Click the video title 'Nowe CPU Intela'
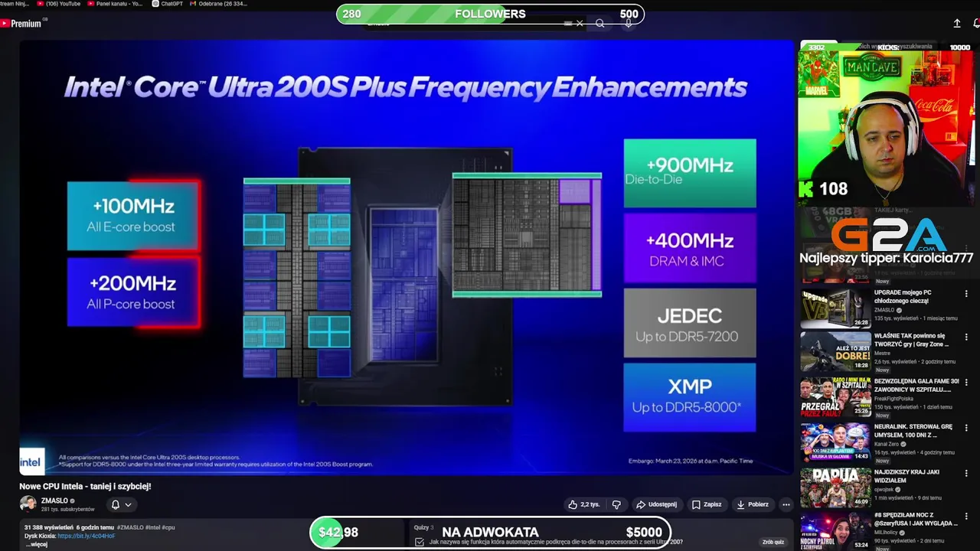Image resolution: width=980 pixels, height=551 pixels. pos(85,486)
